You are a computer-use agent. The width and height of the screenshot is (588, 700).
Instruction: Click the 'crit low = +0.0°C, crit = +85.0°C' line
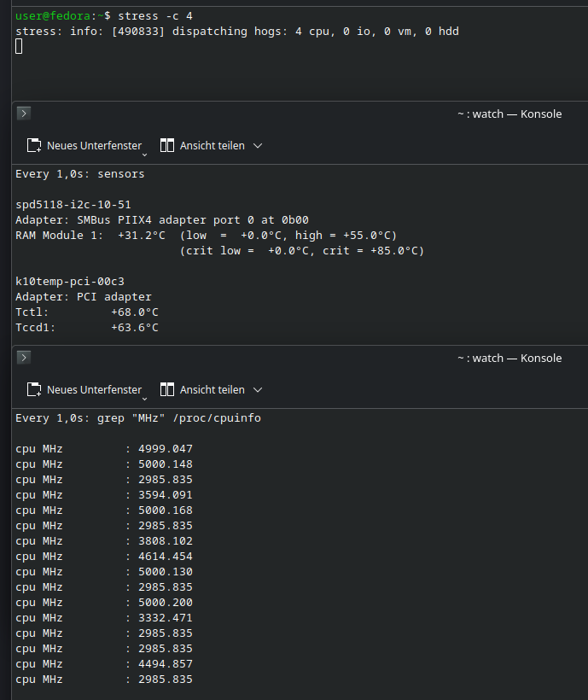(x=302, y=251)
